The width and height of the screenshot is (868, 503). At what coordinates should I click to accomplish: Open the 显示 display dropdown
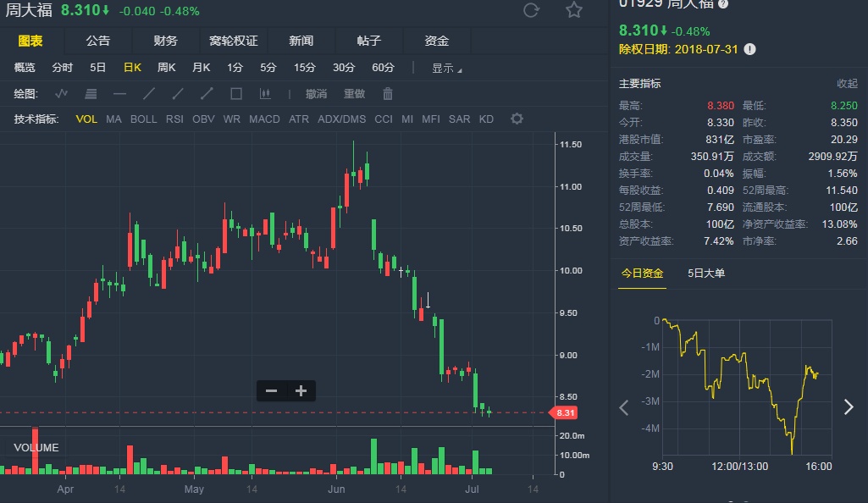point(446,69)
